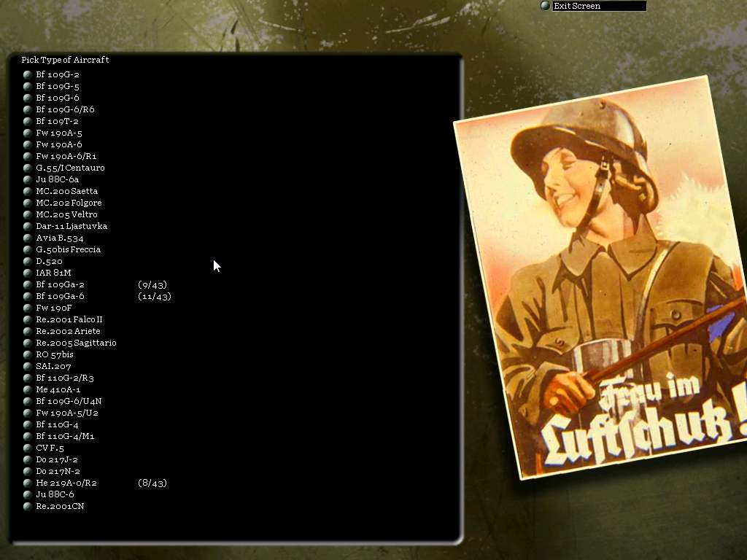Click the Exit Screen button
This screenshot has height=560, width=747.
coord(599,6)
